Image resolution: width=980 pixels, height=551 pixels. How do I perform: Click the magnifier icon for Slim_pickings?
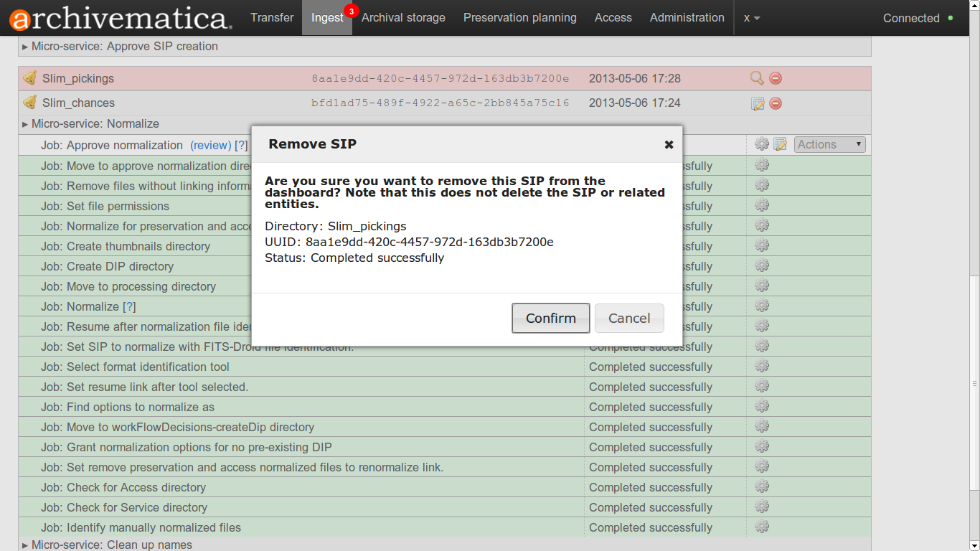coord(757,78)
